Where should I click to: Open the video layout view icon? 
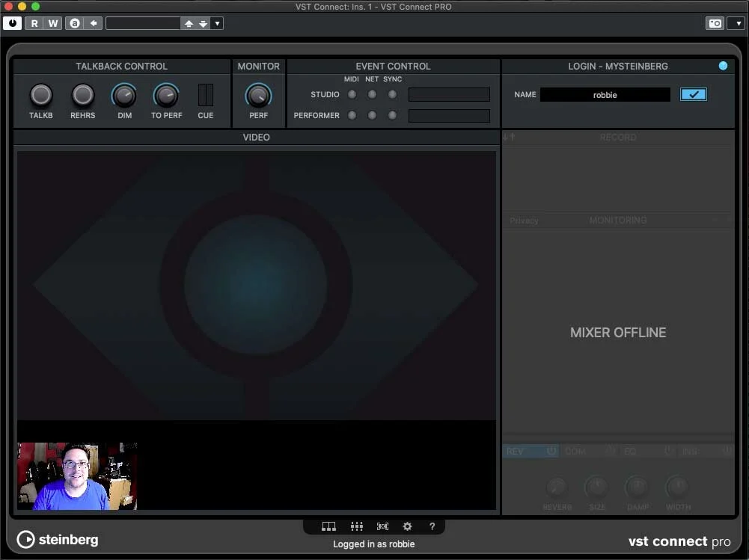pos(328,526)
